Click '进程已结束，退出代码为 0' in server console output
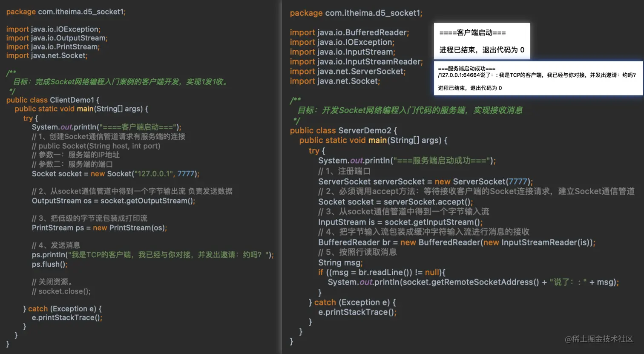The width and height of the screenshot is (644, 354). (470, 88)
